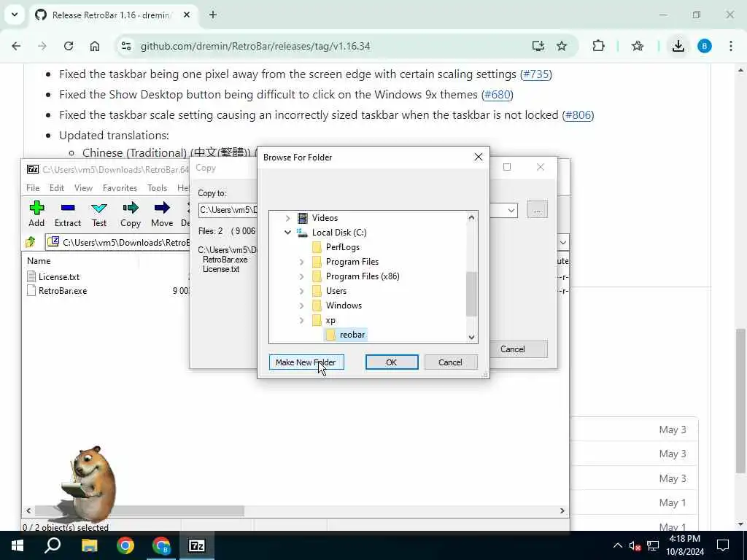Click the Add toolbar icon in 7-Zip

click(36, 214)
